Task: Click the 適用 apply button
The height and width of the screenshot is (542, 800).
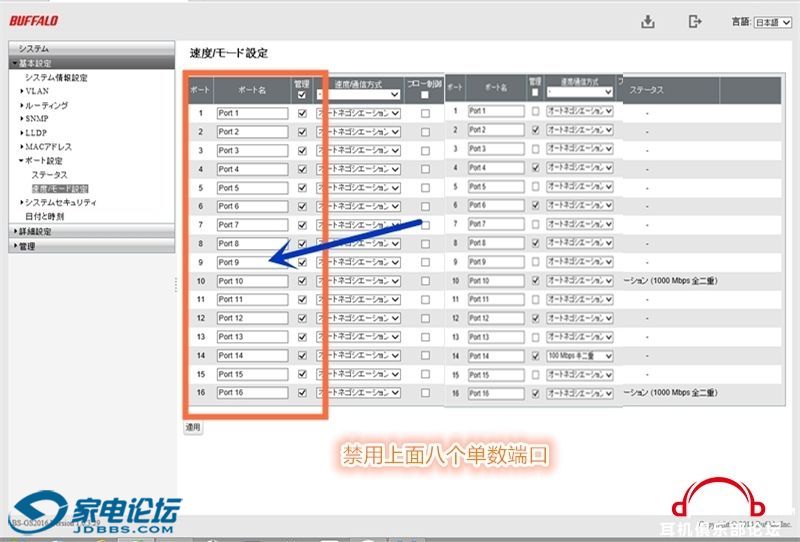Action: [193, 427]
